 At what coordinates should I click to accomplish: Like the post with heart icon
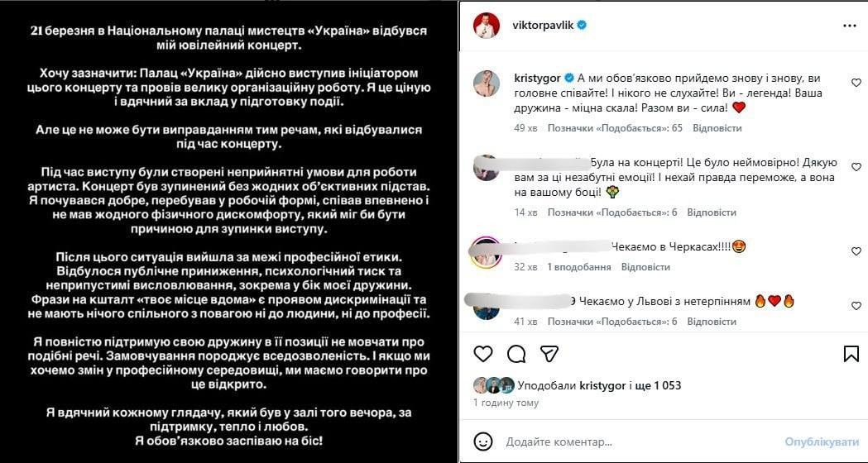click(x=483, y=354)
